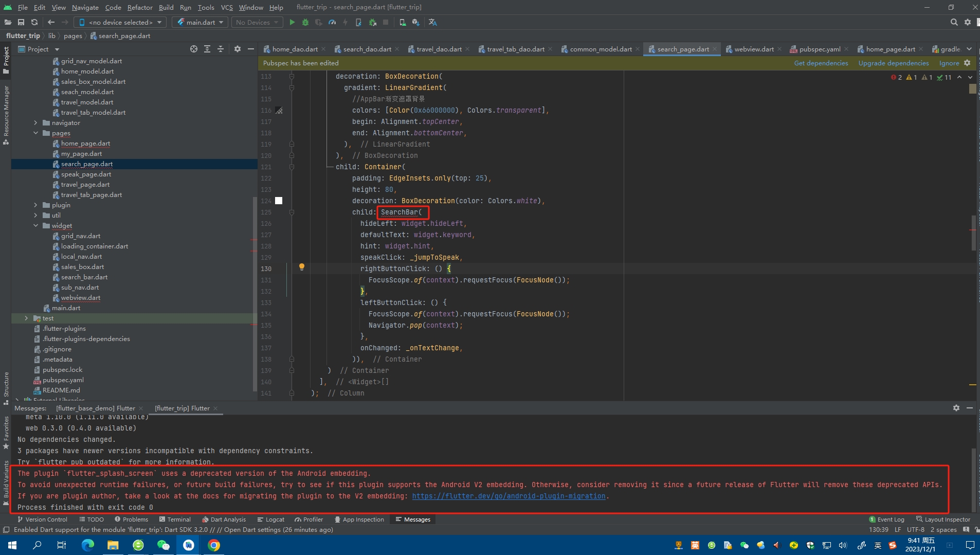Toggle the Dart Analysis tool window
980x555 pixels.
click(x=224, y=520)
